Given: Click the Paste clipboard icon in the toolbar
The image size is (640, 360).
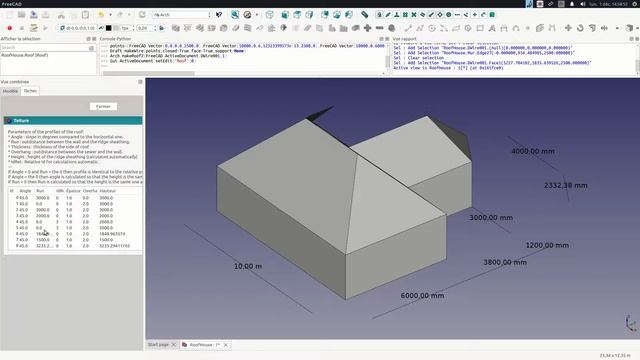Looking at the screenshot, I should 85,15.
